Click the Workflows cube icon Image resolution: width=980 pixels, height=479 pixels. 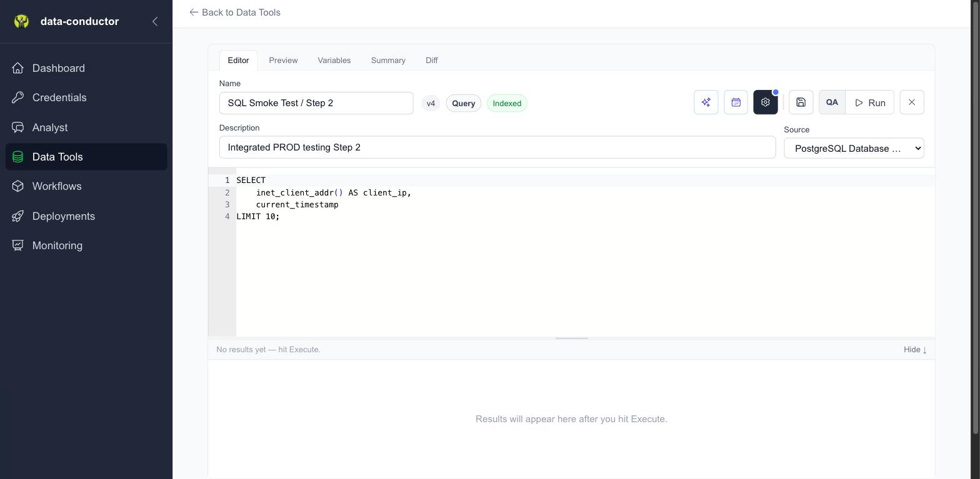point(18,186)
